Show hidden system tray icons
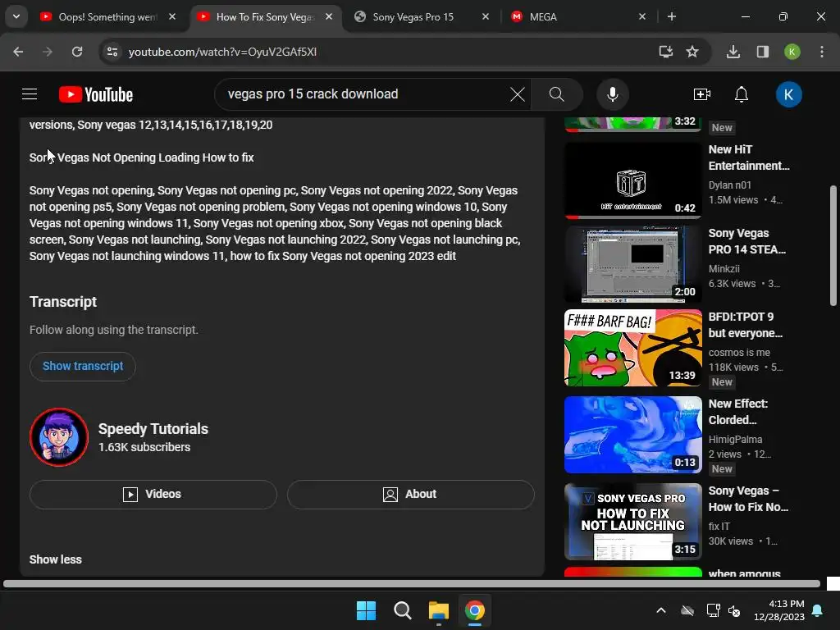This screenshot has width=840, height=630. [661, 610]
